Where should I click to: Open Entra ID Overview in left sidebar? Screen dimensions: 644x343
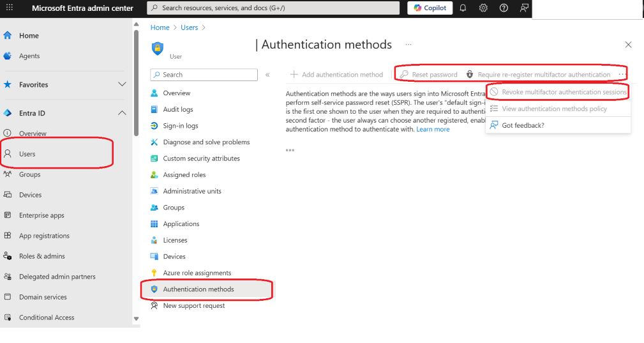pos(33,133)
